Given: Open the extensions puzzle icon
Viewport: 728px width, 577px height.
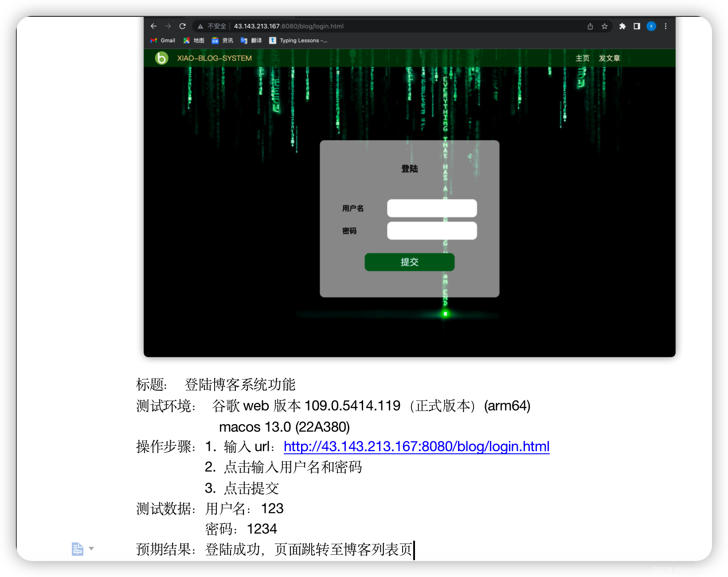Looking at the screenshot, I should click(x=622, y=26).
